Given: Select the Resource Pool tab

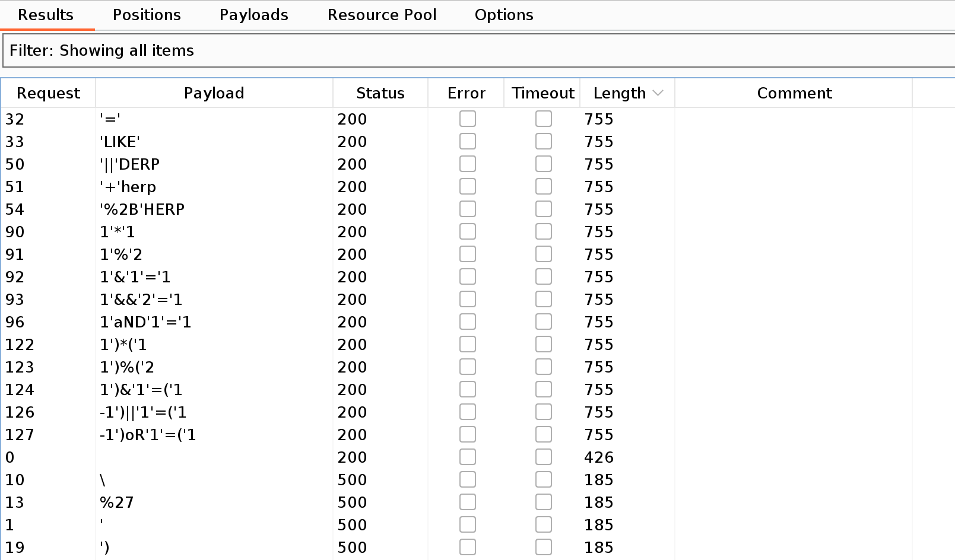Looking at the screenshot, I should point(382,15).
